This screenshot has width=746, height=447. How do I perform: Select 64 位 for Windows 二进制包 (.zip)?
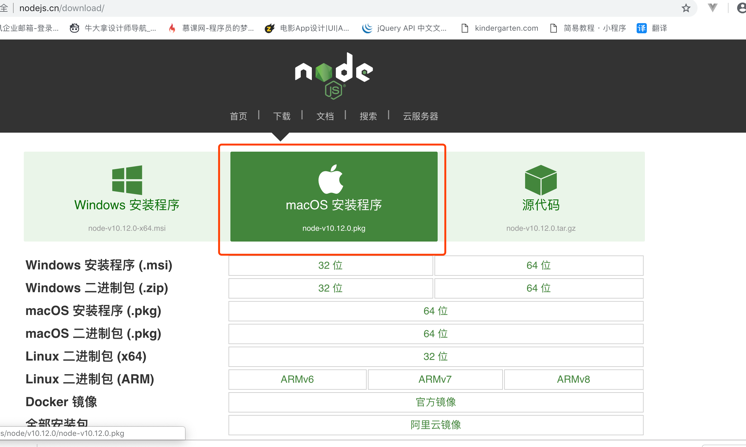pos(539,288)
